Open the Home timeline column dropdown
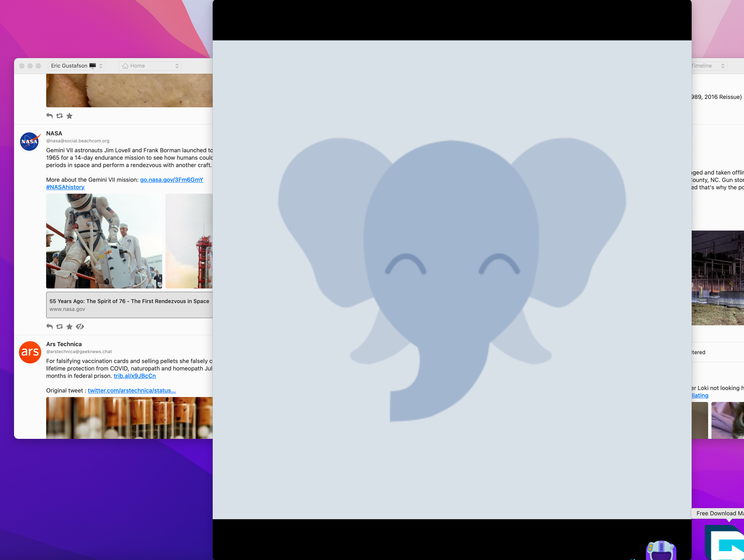The width and height of the screenshot is (744, 560). pos(150,66)
